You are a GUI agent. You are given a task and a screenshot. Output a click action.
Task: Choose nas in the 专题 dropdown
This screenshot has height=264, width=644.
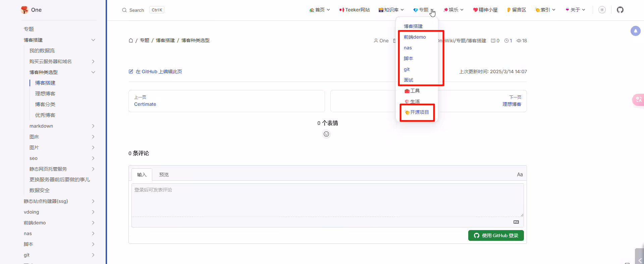coord(408,48)
